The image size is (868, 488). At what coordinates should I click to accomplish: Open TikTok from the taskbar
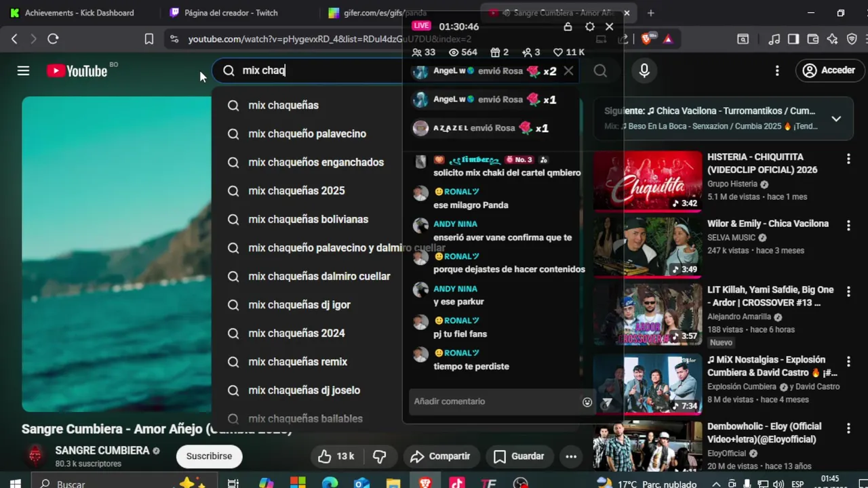click(x=457, y=483)
